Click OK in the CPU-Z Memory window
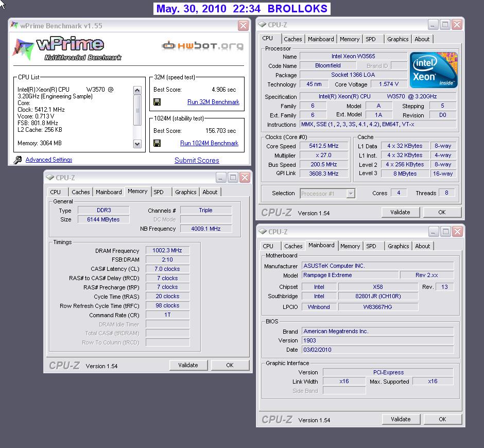The height and width of the screenshot is (448, 484). click(x=230, y=365)
